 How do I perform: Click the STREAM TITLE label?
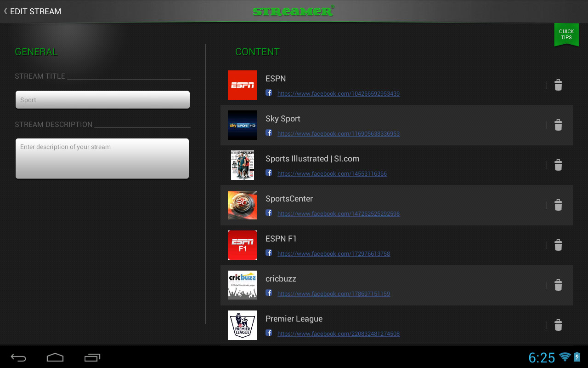[40, 76]
